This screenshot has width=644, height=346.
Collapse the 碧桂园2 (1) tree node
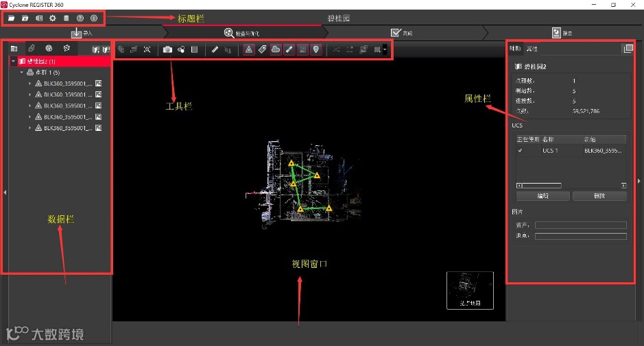(x=13, y=61)
